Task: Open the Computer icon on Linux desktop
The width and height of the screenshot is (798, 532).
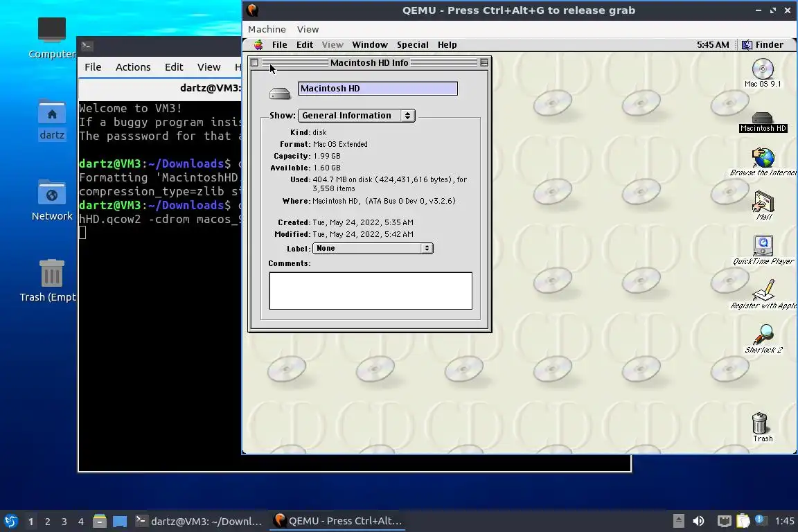Action: coord(52,30)
